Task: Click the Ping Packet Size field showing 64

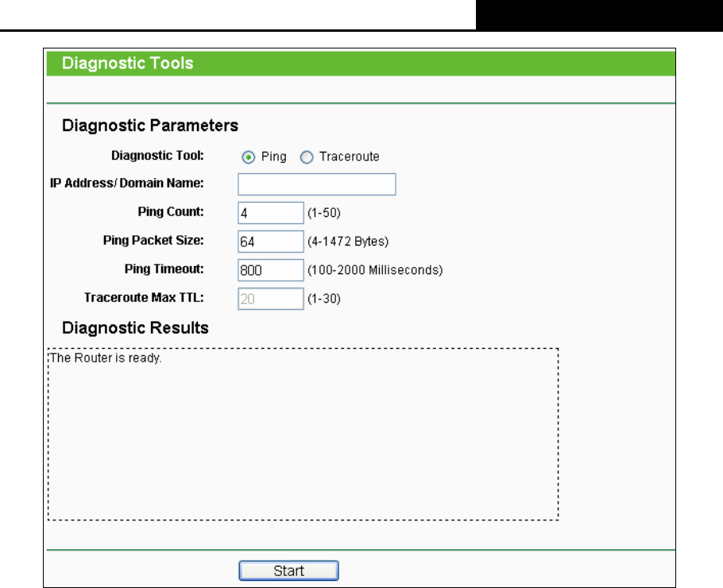Action: [x=271, y=242]
